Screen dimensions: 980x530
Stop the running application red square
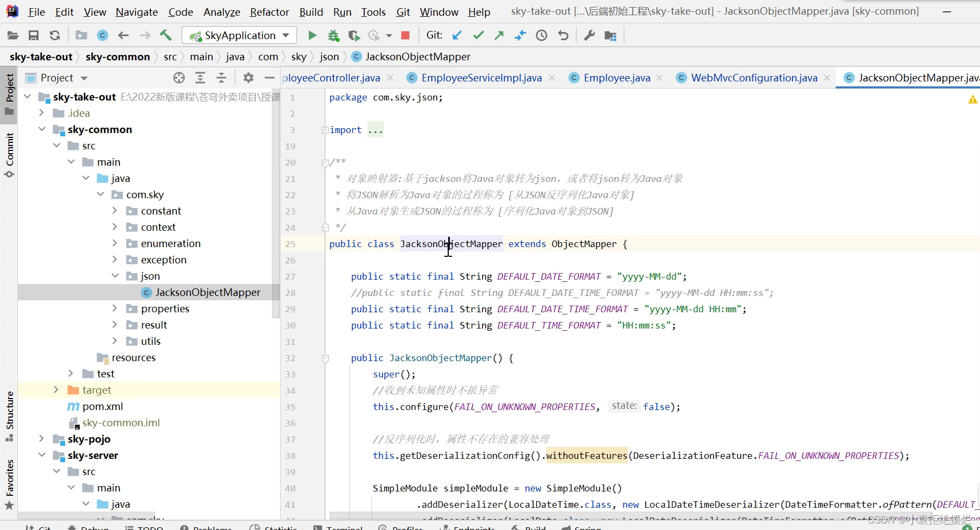(405, 35)
